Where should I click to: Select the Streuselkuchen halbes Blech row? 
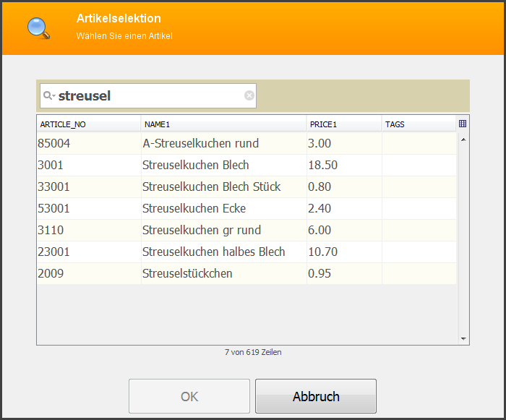[x=246, y=252]
